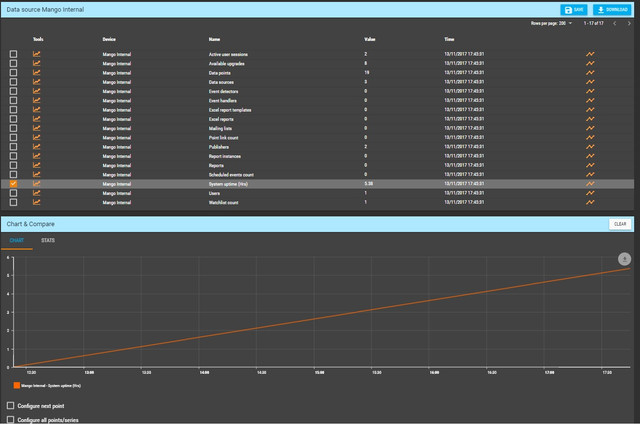Click the orange chart line
This screenshot has height=424, width=640.
pos(322,317)
